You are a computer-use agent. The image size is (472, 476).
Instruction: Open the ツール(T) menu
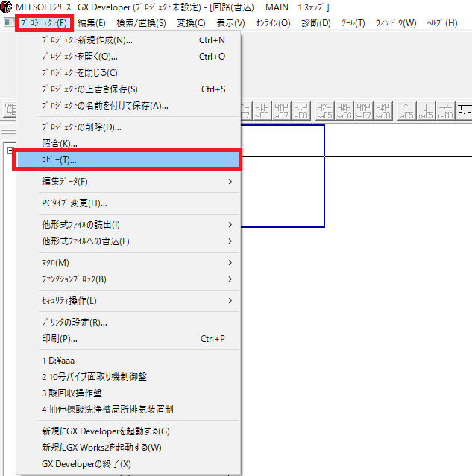pyautogui.click(x=353, y=23)
